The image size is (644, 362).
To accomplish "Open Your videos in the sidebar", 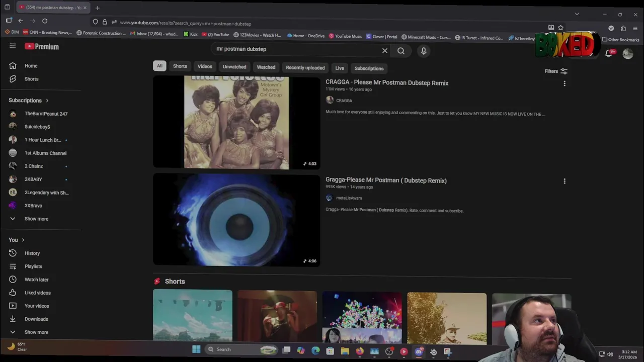I will click(29, 306).
